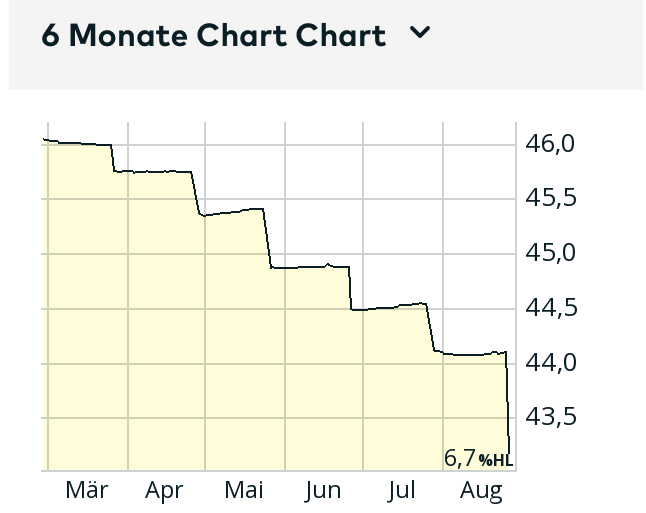Click the Aug month axis label
The height and width of the screenshot is (513, 646).
[481, 490]
